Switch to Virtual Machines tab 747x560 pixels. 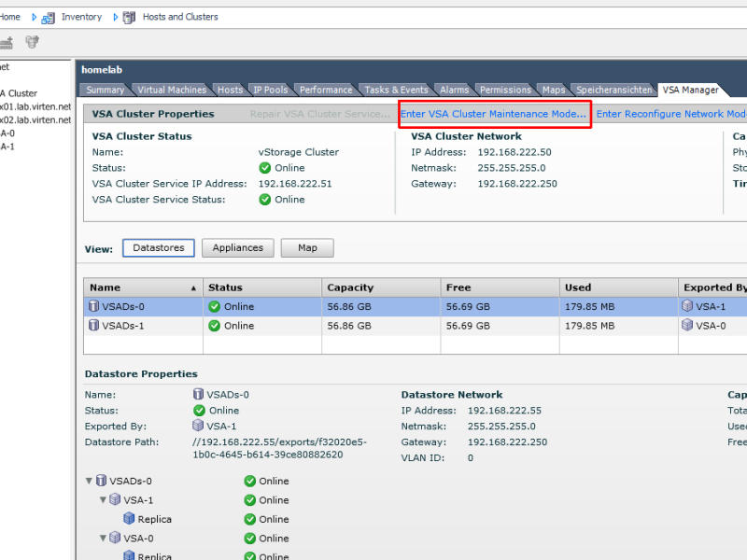click(172, 90)
